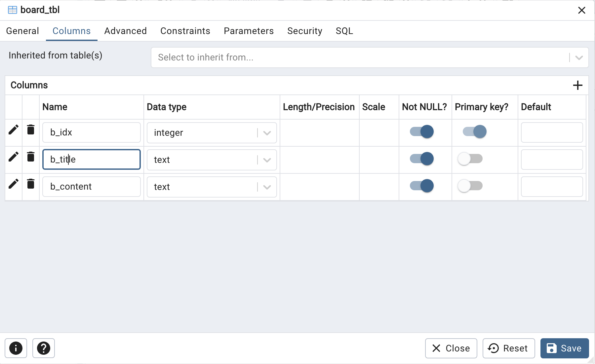Click the Default field for b_idx

tap(552, 132)
